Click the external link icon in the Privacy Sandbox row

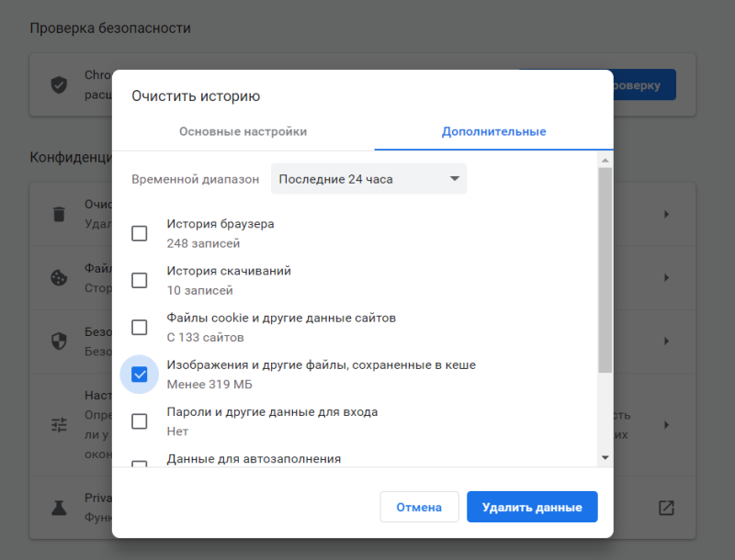(666, 507)
